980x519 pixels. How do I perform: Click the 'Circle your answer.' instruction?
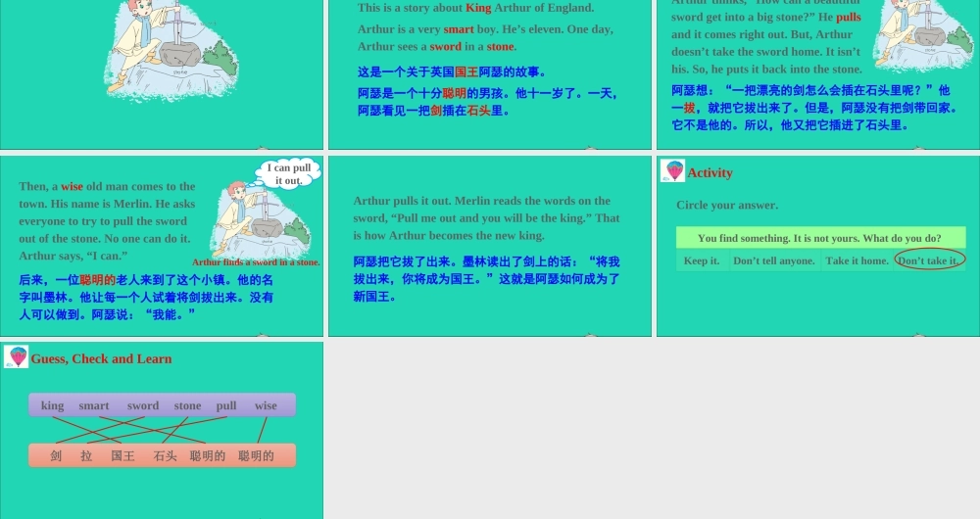point(727,205)
